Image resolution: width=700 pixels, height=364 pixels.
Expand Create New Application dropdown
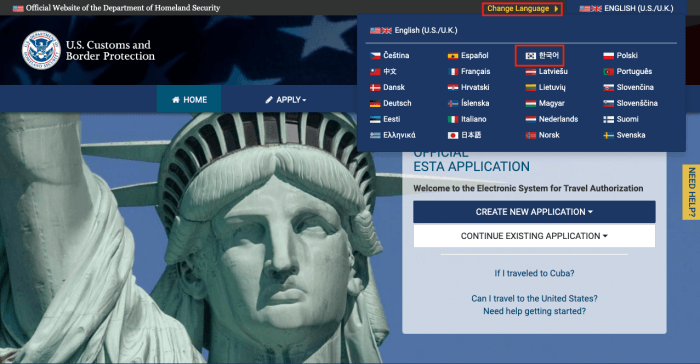click(534, 212)
